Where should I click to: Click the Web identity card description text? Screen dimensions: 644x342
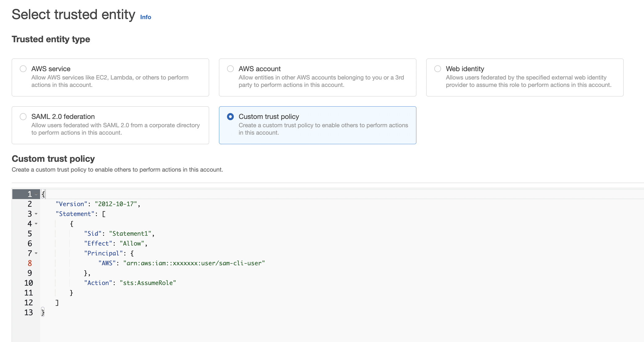click(x=529, y=81)
